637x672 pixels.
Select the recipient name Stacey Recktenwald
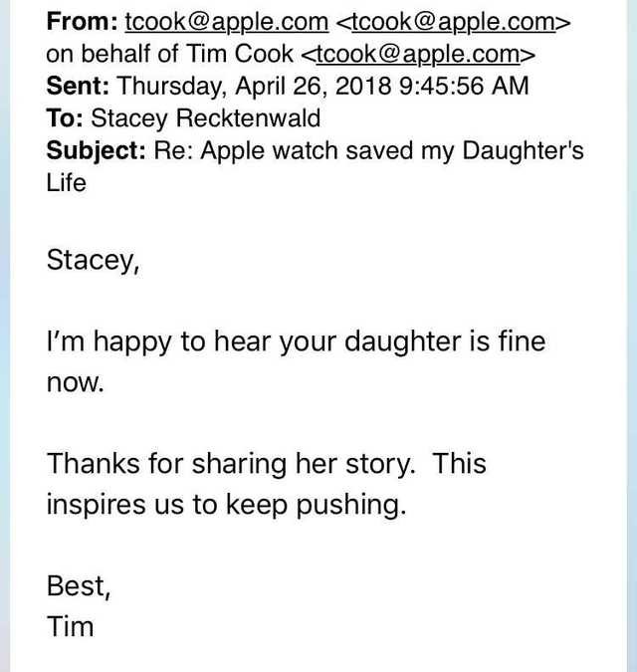[207, 117]
